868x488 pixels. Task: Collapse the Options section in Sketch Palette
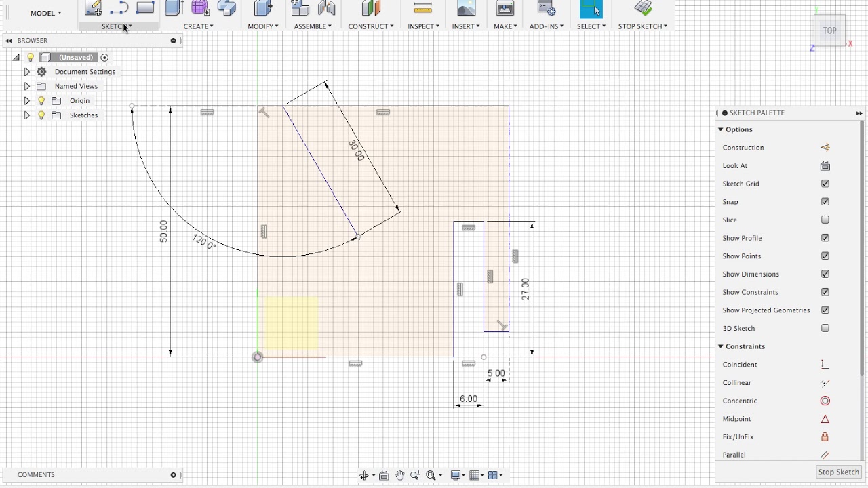[721, 129]
